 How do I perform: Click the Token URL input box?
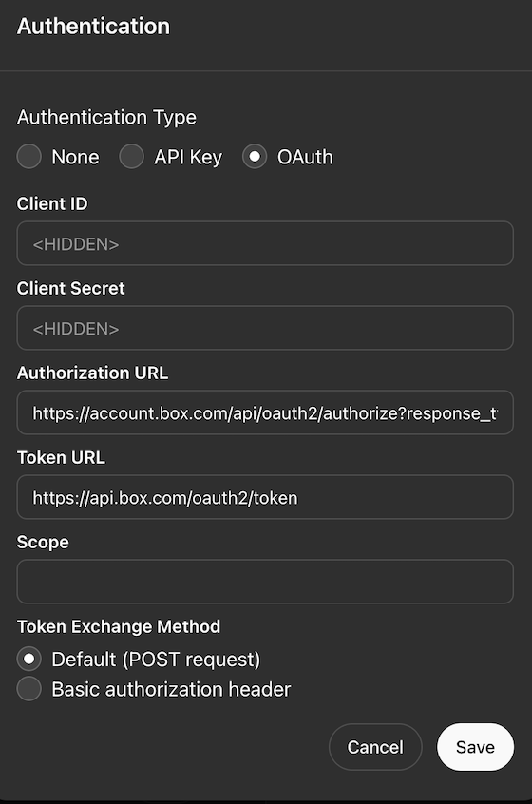click(x=265, y=497)
